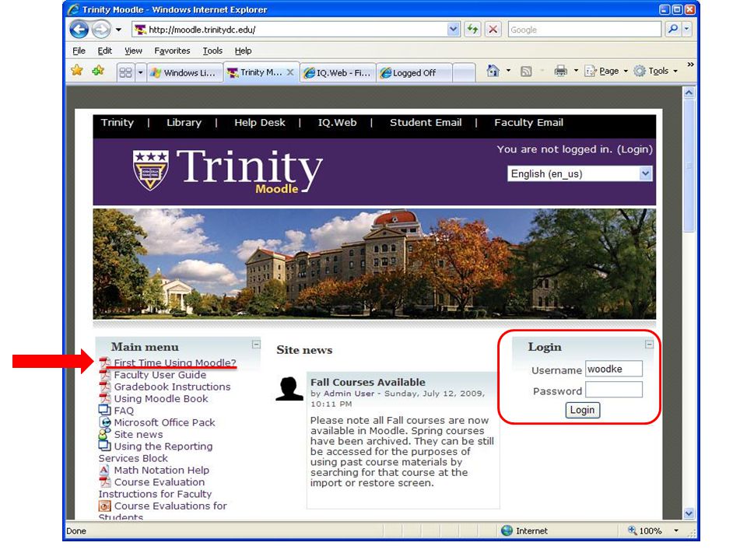The width and height of the screenshot is (747, 560).
Task: Click the Site news forum icon
Action: tap(104, 434)
